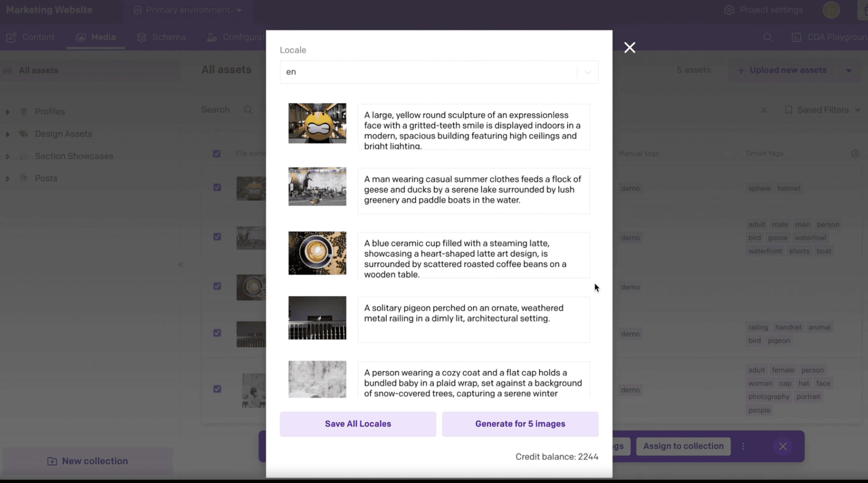Open the Primary environment dropdown
This screenshot has width=868, height=483.
(x=188, y=10)
